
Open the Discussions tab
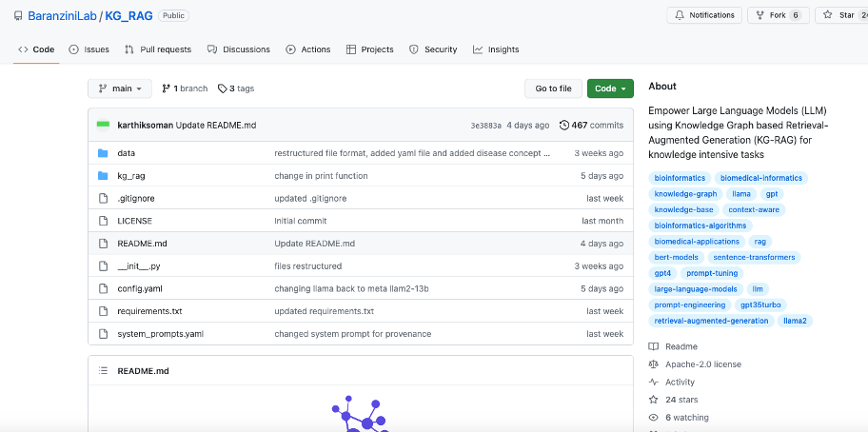tap(239, 49)
